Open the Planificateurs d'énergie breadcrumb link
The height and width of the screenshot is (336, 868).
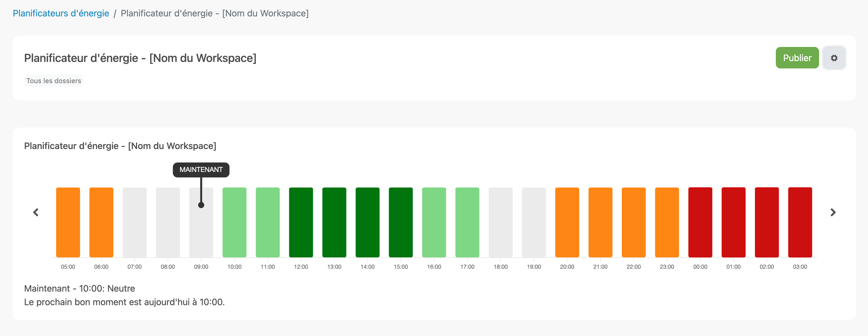[x=61, y=13]
